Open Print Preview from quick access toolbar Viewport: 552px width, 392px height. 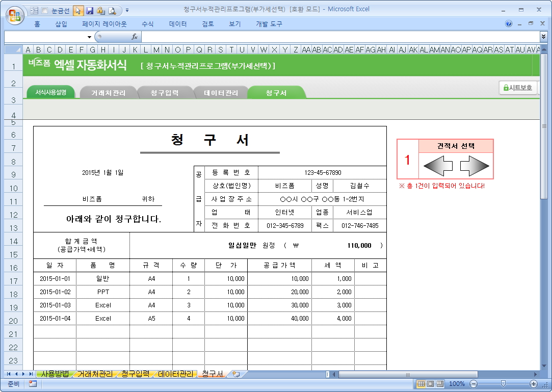112,10
